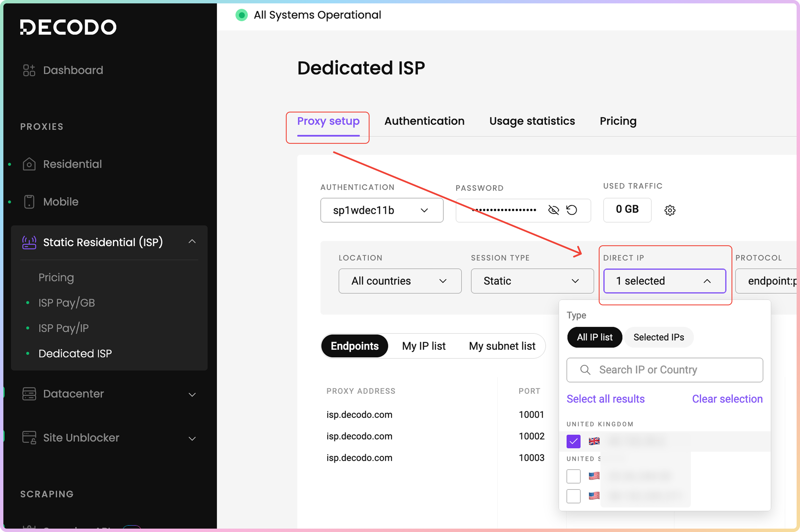Open Dashboard from sidebar icon
This screenshot has width=800, height=532.
[x=29, y=70]
